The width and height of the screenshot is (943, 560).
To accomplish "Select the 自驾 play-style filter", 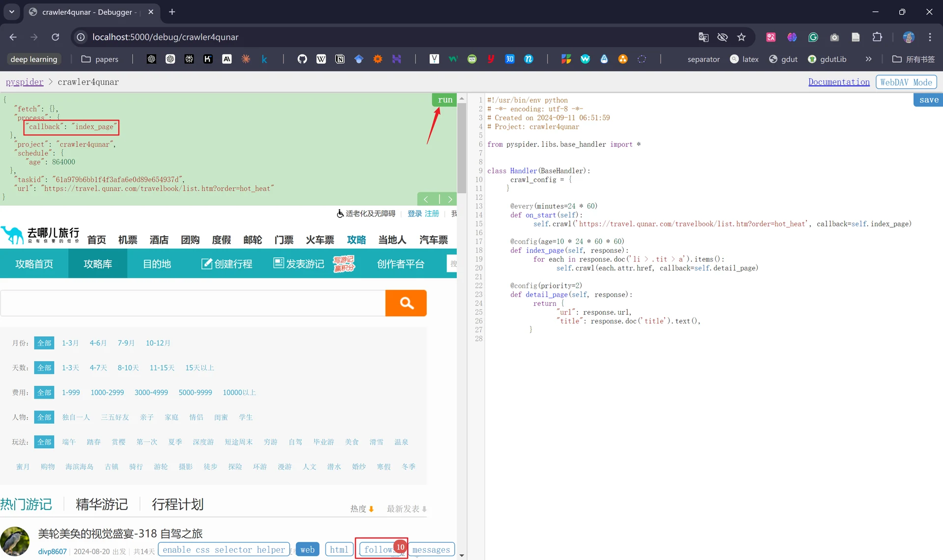I will coord(295,442).
